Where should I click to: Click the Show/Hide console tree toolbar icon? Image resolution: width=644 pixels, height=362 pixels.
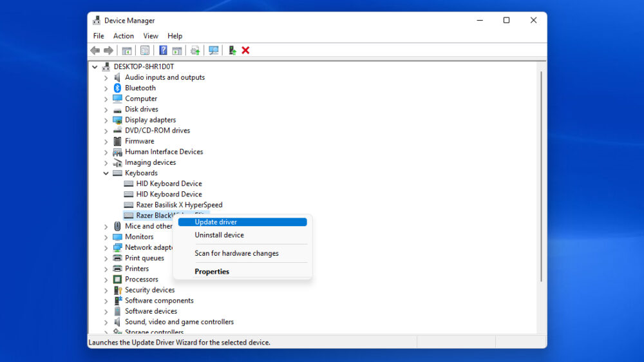click(127, 50)
